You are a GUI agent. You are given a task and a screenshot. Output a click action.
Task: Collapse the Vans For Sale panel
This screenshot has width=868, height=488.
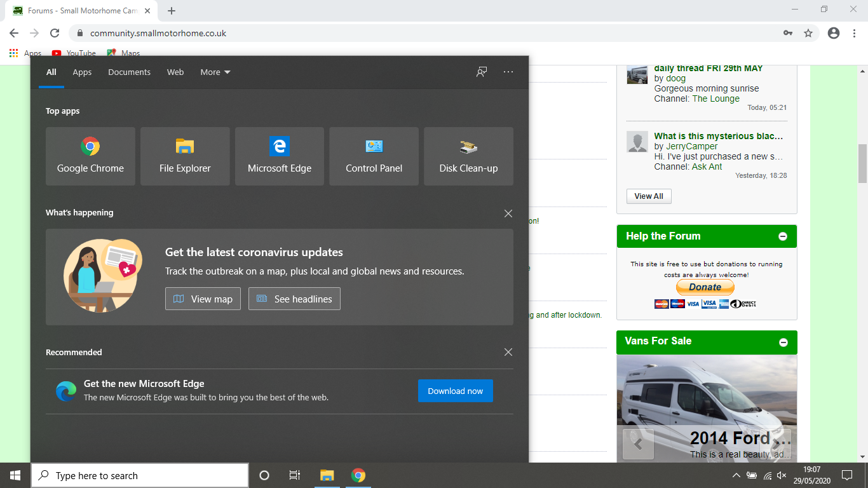(783, 342)
